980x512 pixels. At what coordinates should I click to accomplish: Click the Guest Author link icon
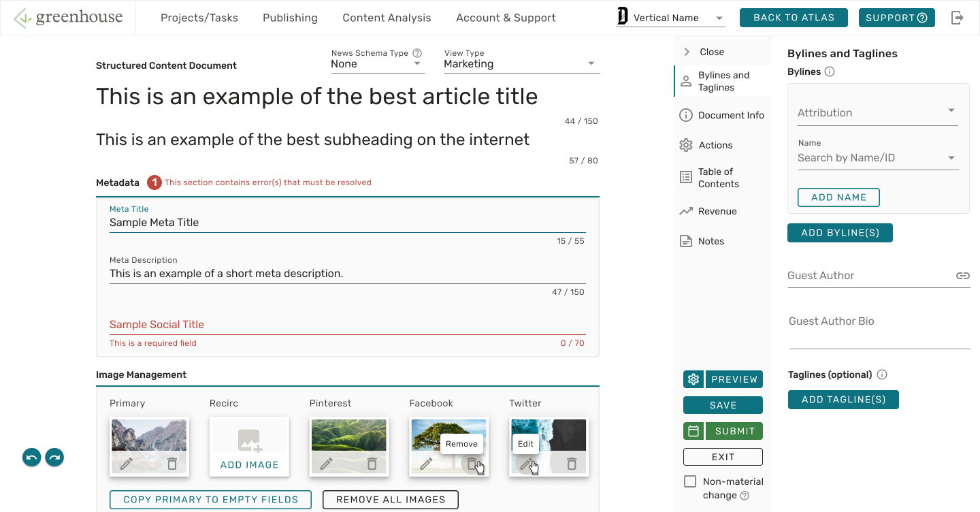962,276
